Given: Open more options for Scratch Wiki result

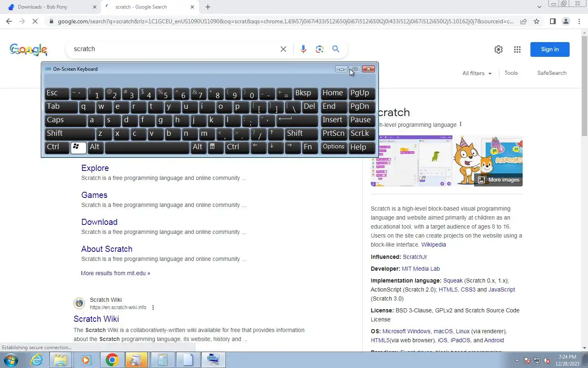Looking at the screenshot, I should (153, 307).
